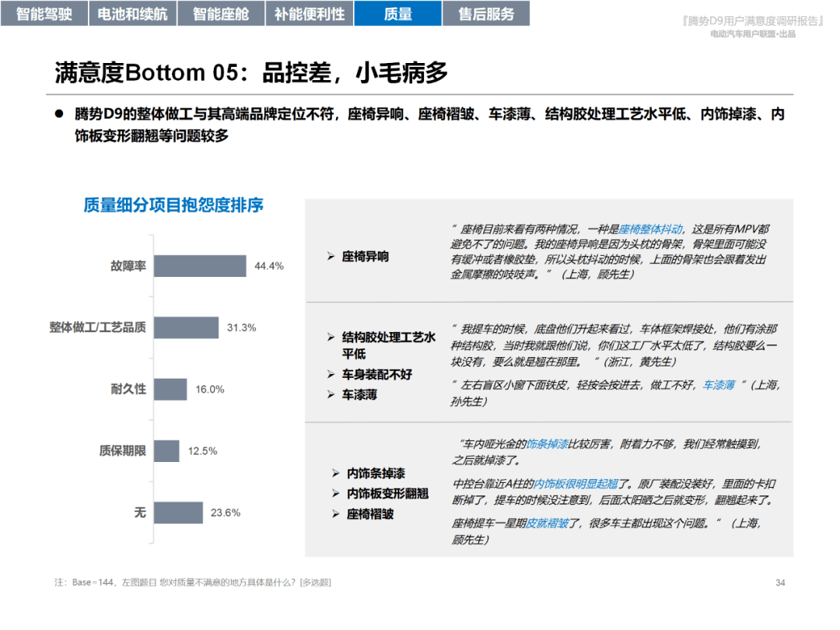
Task: Click the 车身装配不好 bullet item
Action: 377,374
